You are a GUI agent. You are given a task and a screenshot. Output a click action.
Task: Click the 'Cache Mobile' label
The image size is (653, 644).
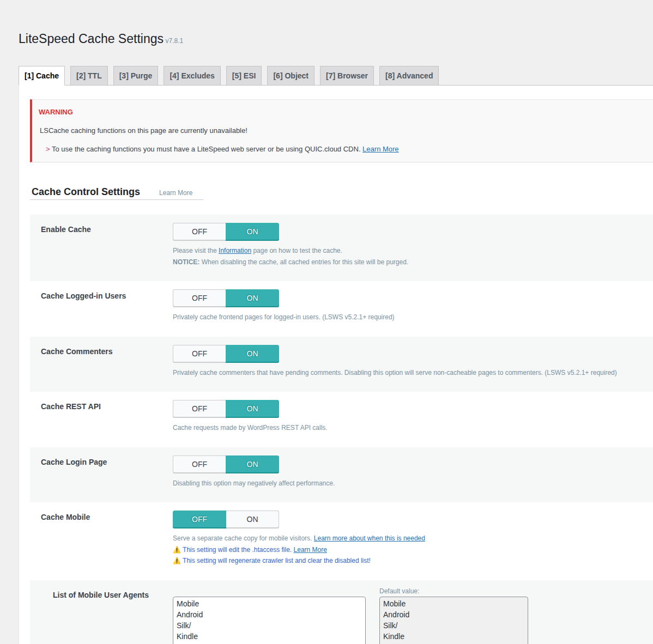click(65, 517)
